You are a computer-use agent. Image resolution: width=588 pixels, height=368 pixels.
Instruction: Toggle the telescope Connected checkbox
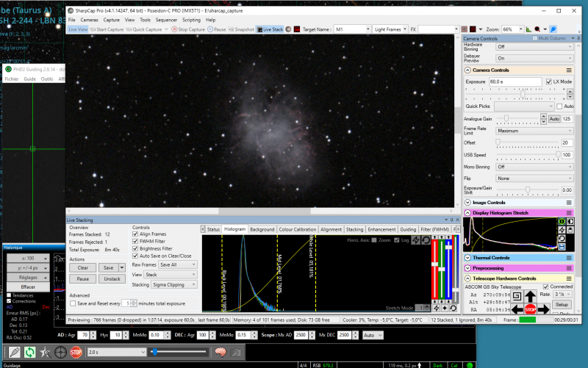[546, 286]
